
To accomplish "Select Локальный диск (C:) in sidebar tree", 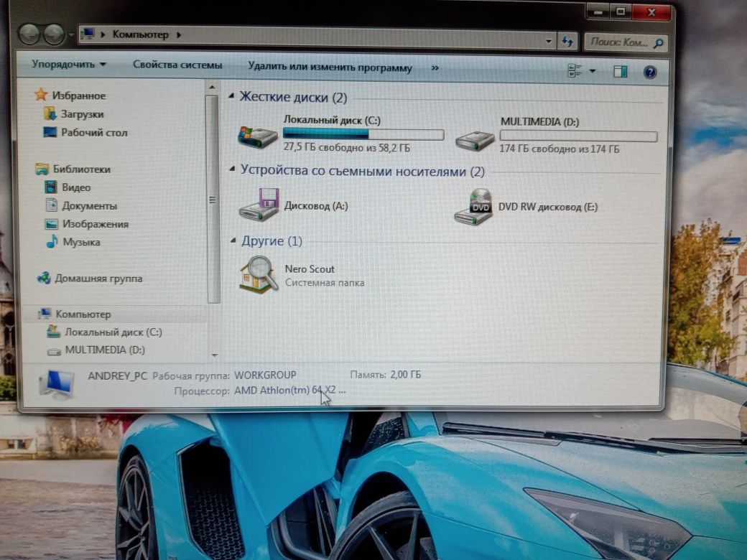I will (113, 332).
